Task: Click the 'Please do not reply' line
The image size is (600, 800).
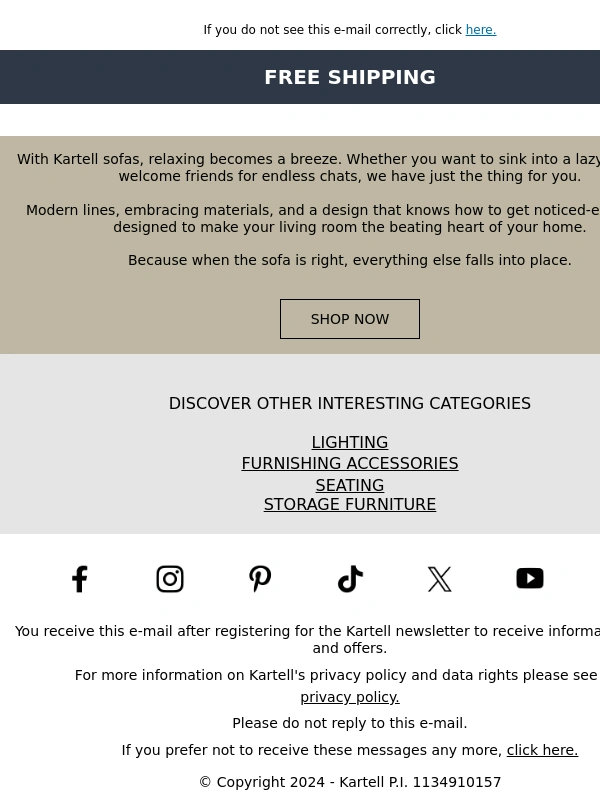Action: click(x=350, y=723)
